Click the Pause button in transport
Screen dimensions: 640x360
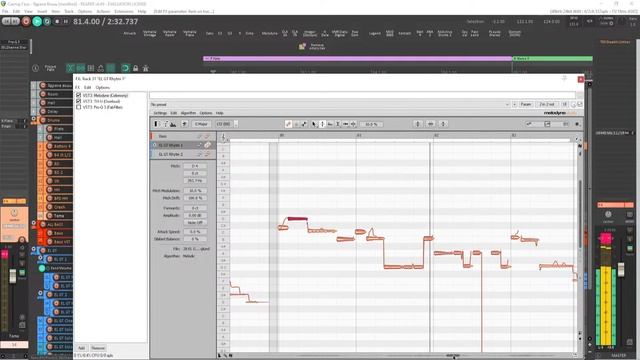pos(66,21)
